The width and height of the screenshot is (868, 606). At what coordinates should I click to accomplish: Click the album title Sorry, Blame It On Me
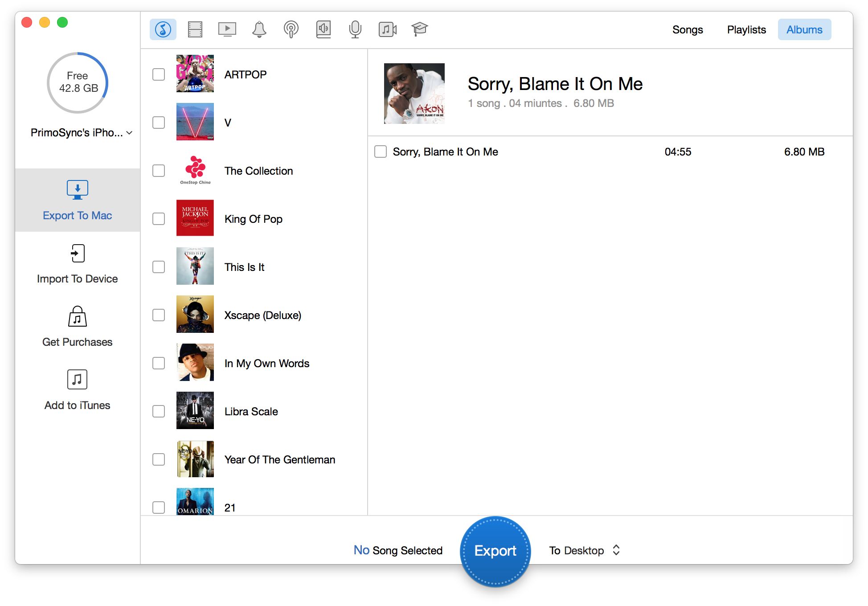pyautogui.click(x=555, y=84)
